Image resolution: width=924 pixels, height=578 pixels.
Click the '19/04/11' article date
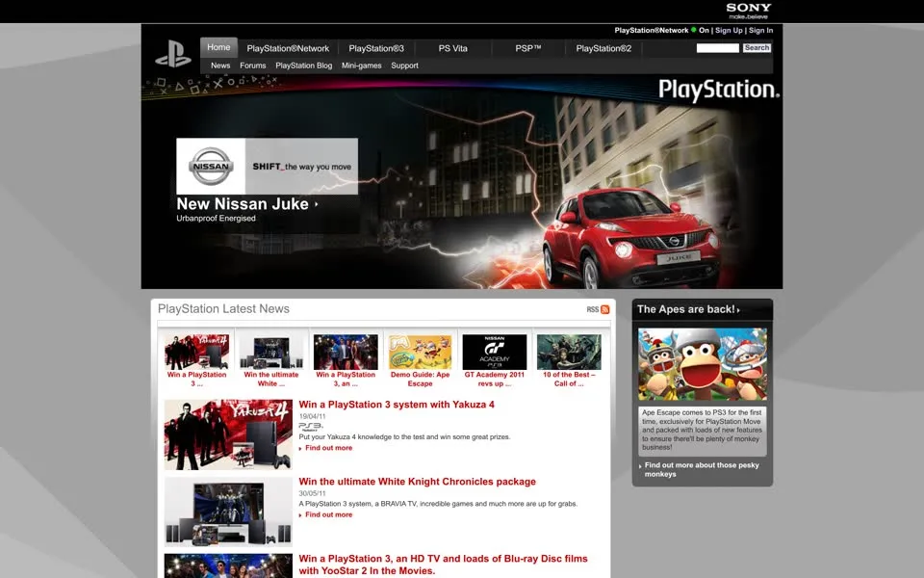[312, 416]
